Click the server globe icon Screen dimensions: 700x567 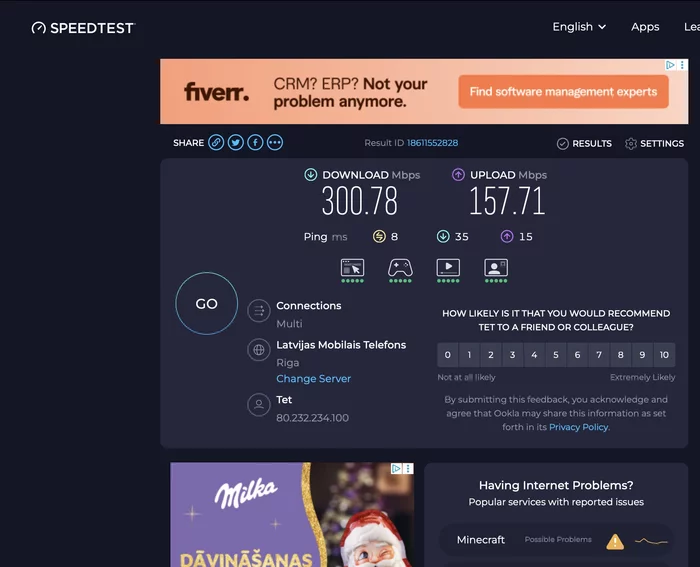point(259,350)
